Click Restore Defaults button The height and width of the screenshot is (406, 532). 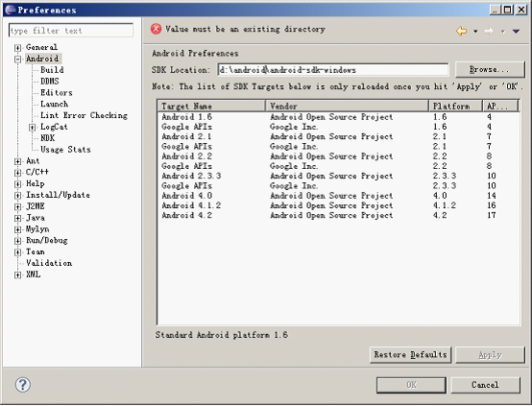410,355
